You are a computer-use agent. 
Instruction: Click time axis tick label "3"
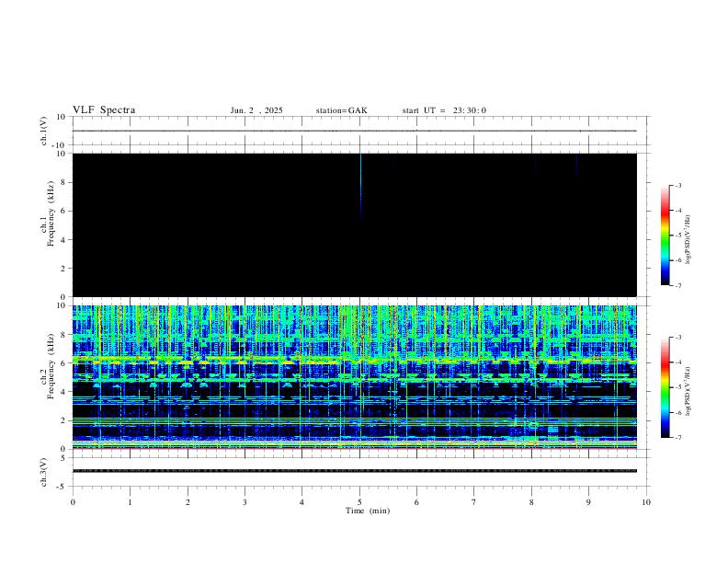coord(245,502)
